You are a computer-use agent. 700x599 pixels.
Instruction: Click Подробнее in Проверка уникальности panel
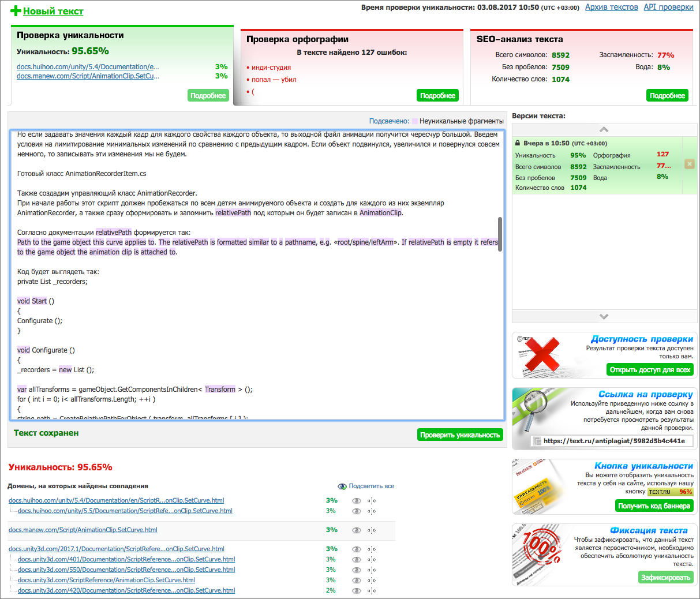click(x=208, y=95)
